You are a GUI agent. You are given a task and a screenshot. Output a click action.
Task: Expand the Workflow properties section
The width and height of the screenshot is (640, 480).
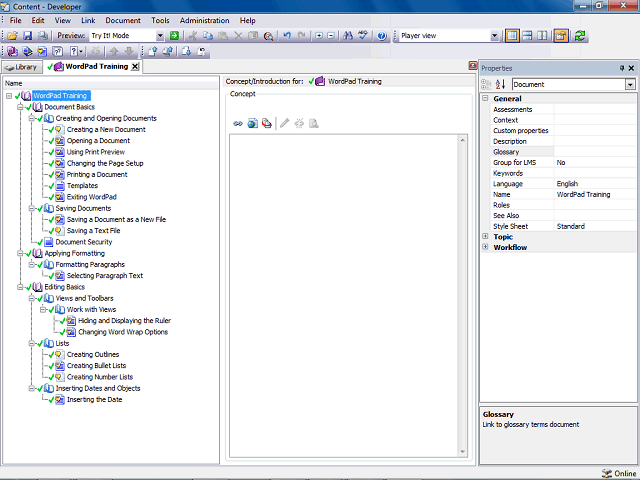(x=485, y=247)
